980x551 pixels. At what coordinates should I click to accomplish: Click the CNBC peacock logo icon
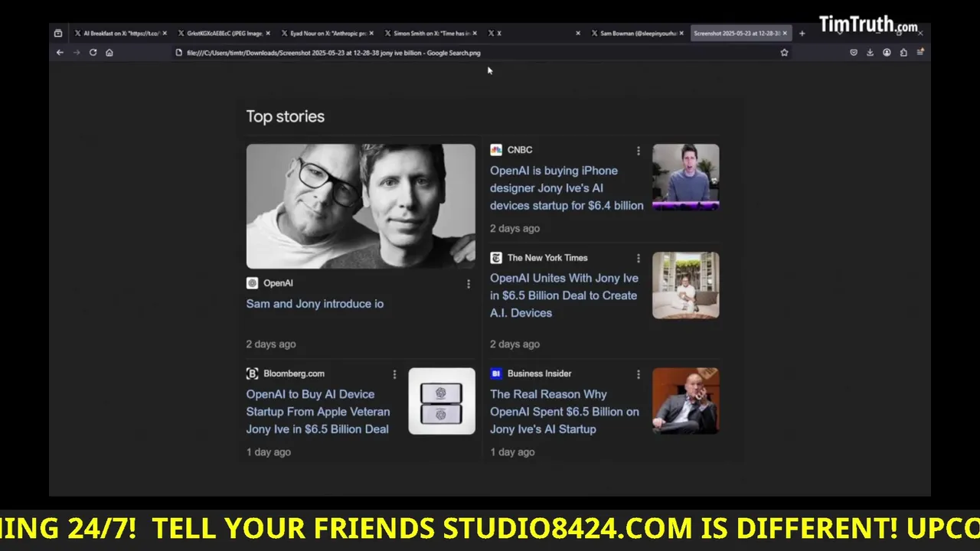pyautogui.click(x=496, y=150)
